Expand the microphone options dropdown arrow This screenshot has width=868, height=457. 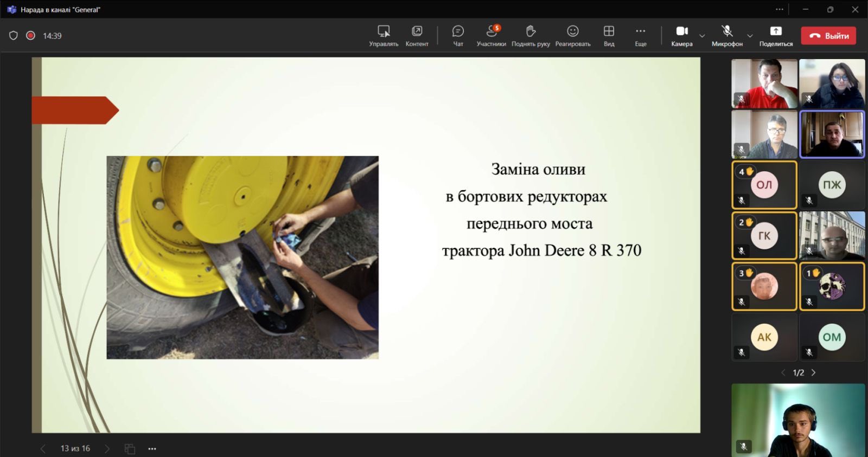pos(750,36)
